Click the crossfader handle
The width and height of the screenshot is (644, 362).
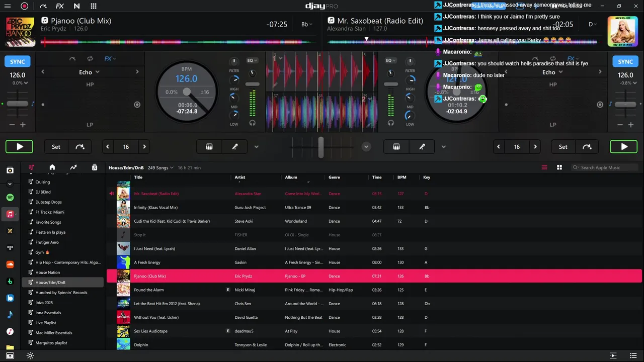[x=321, y=147]
